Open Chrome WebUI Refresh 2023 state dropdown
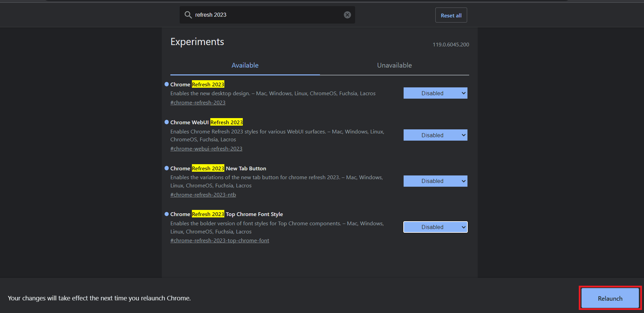The width and height of the screenshot is (644, 313). [435, 135]
